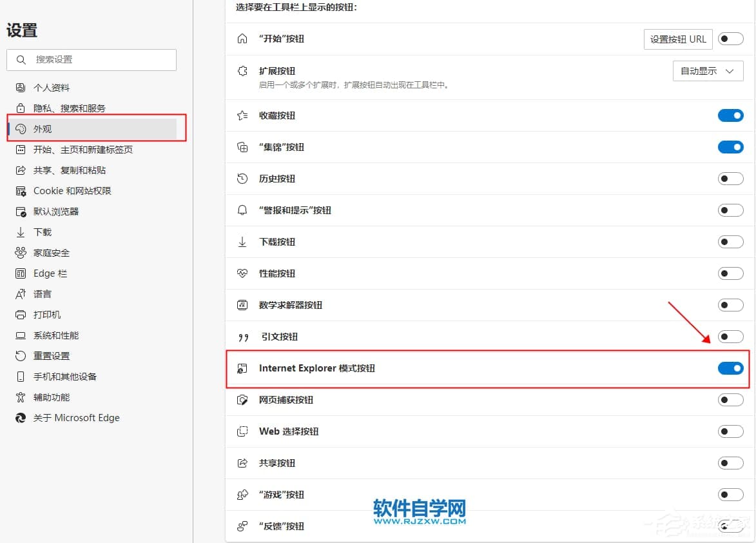Select 外观 in the settings sidebar
756x543 pixels.
43,129
